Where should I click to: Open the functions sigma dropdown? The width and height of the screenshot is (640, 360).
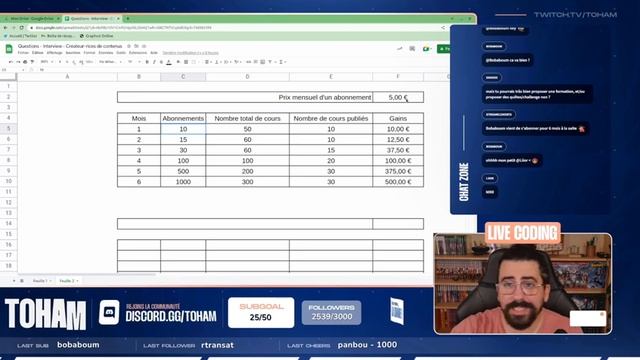click(x=282, y=62)
